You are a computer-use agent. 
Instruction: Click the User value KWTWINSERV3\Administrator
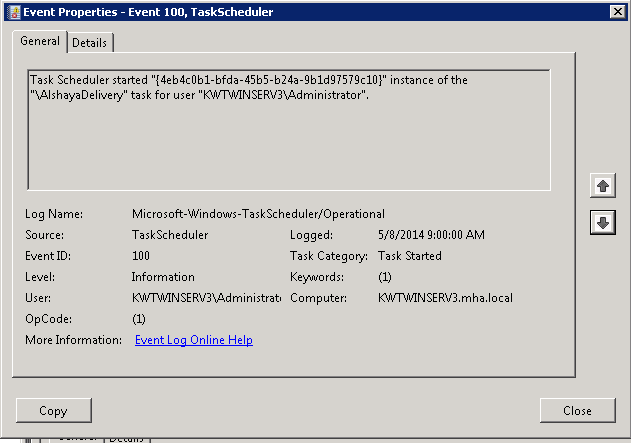coord(206,298)
